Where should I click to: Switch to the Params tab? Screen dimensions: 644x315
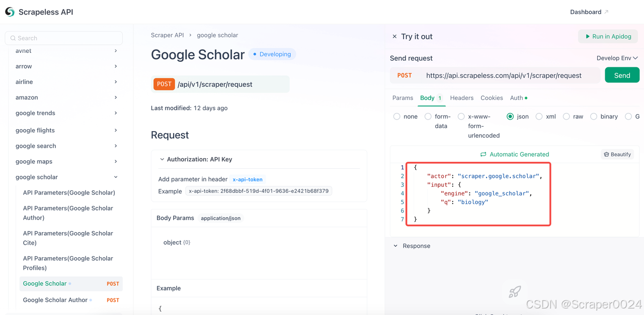pyautogui.click(x=403, y=98)
